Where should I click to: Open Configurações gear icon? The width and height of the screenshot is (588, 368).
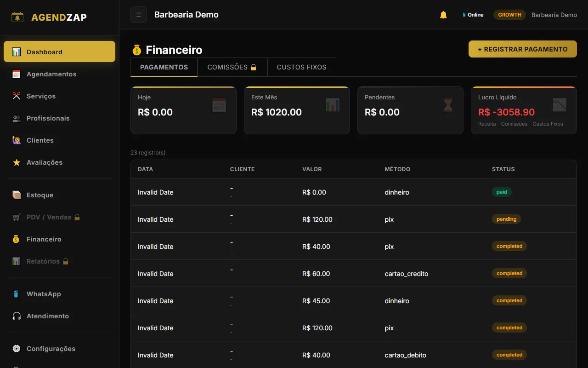pyautogui.click(x=17, y=349)
